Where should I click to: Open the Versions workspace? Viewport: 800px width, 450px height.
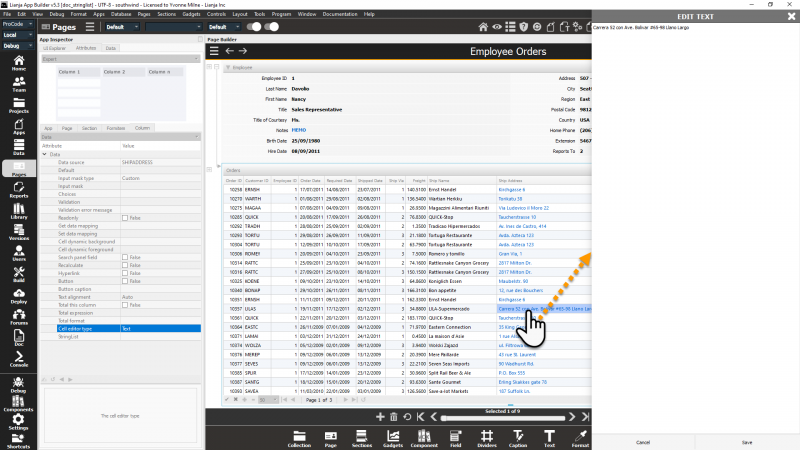tap(18, 232)
